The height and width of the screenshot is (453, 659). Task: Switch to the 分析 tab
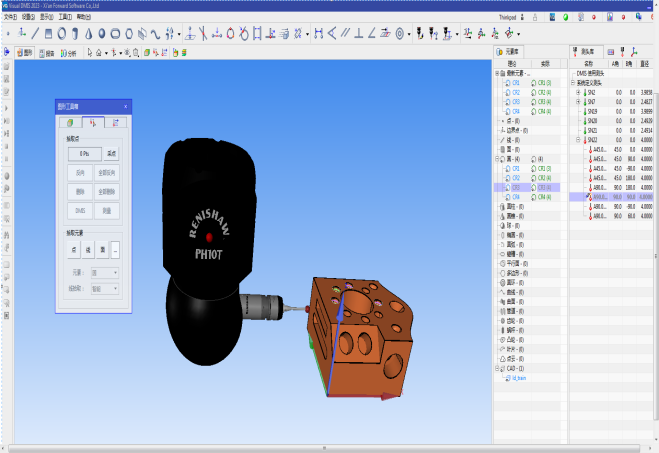(x=69, y=53)
